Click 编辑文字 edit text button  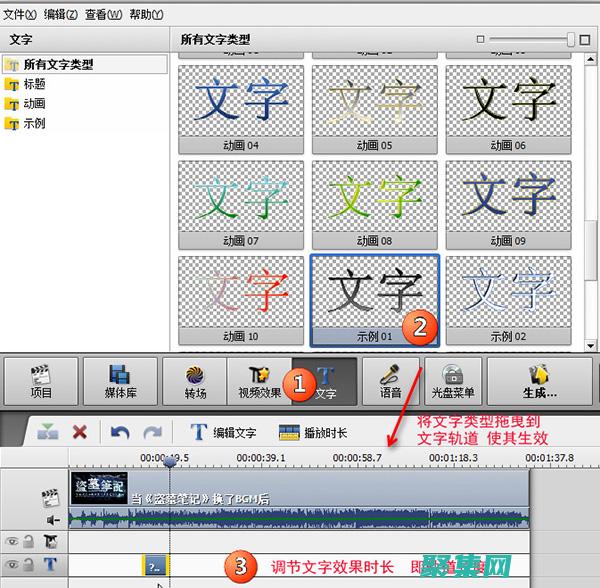coord(223,432)
